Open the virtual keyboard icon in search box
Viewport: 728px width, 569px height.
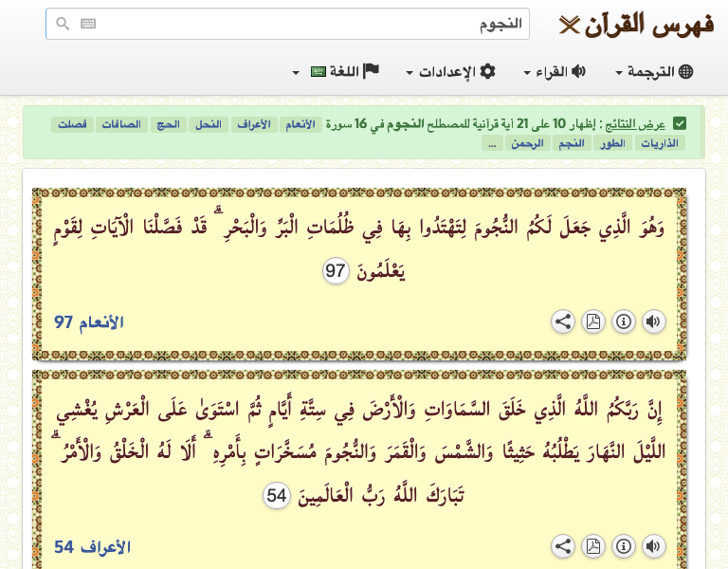tap(88, 25)
